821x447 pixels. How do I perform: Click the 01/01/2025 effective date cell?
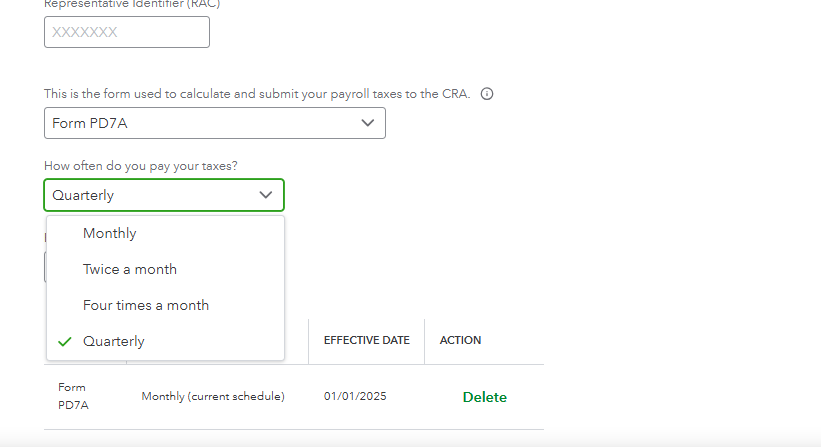click(x=355, y=396)
